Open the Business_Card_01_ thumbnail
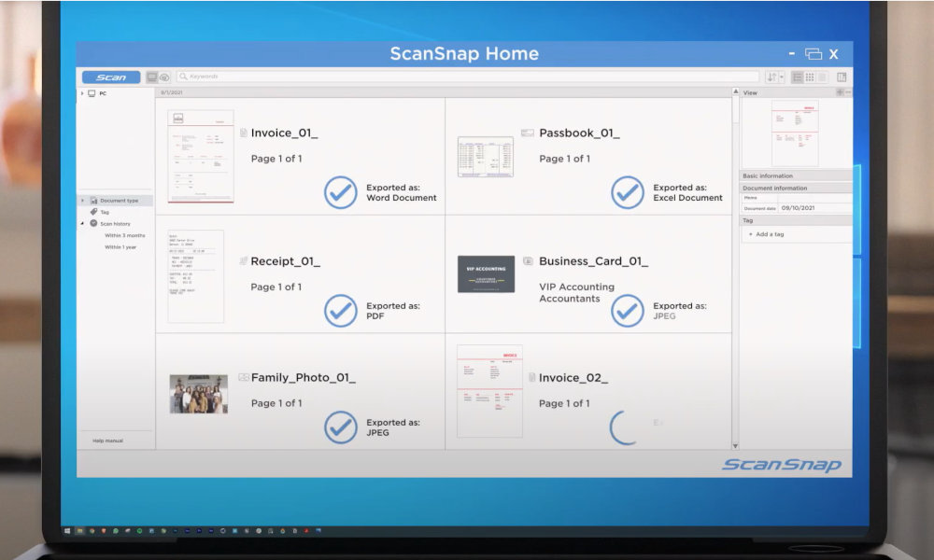Viewport: 934px width, 560px height. 486,274
